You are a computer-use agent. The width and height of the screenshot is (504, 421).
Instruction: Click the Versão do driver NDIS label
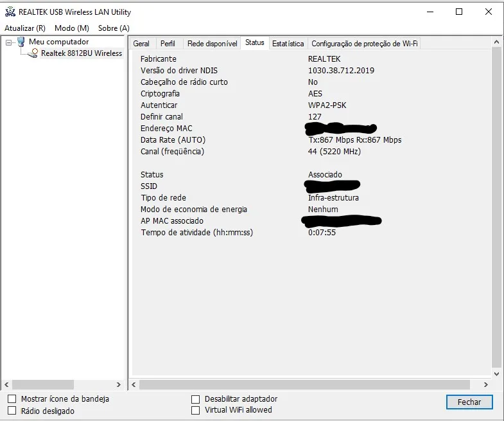pyautogui.click(x=179, y=71)
